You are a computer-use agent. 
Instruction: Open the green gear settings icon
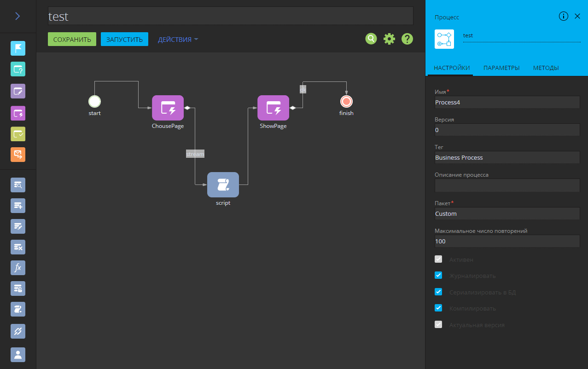389,39
